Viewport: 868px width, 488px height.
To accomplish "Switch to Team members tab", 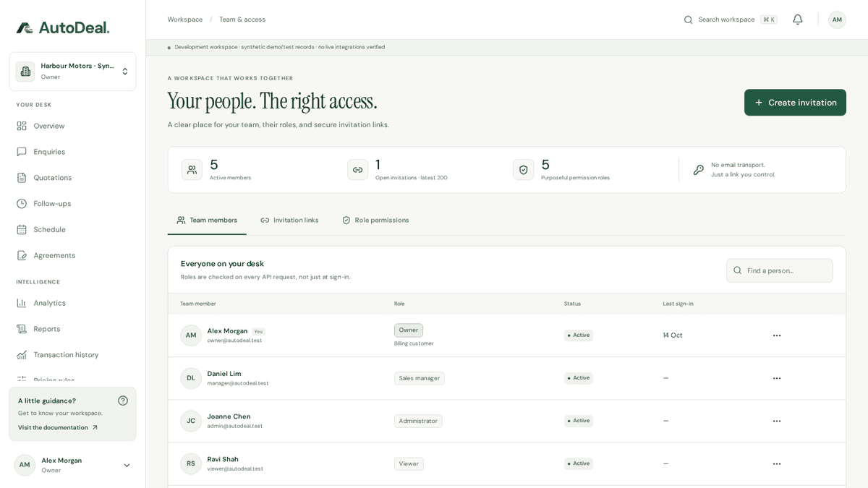I will [x=207, y=221].
